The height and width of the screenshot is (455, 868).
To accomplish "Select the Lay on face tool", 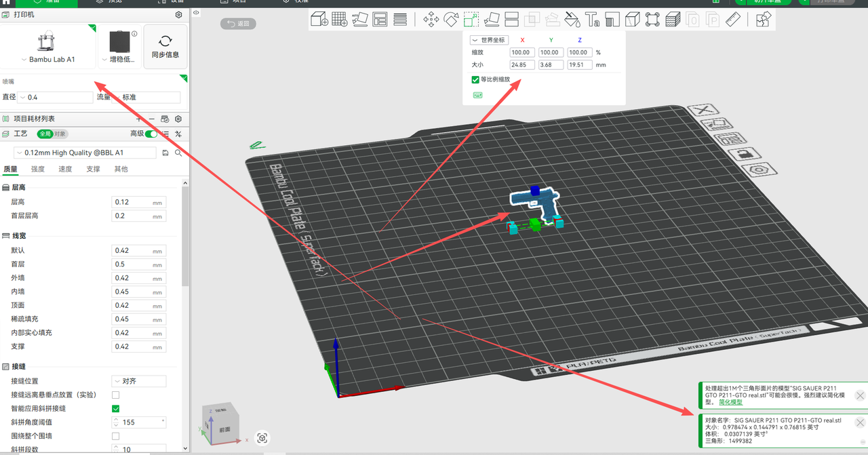I will 492,20.
